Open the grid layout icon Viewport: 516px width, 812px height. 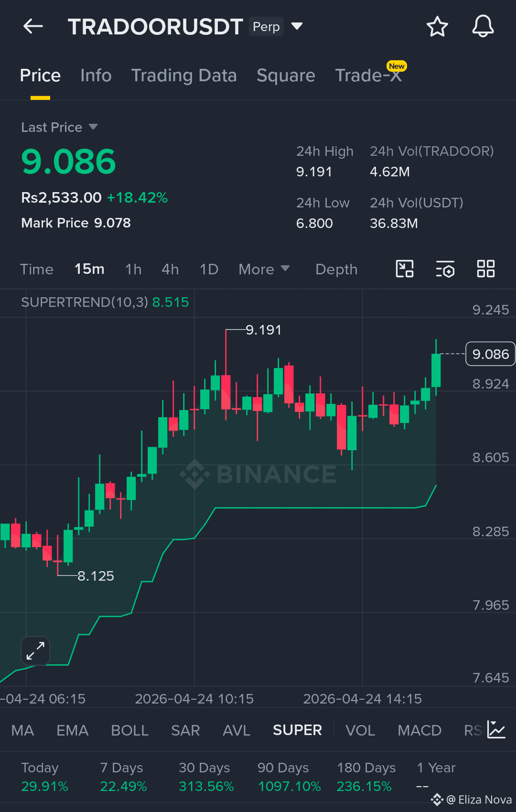486,269
